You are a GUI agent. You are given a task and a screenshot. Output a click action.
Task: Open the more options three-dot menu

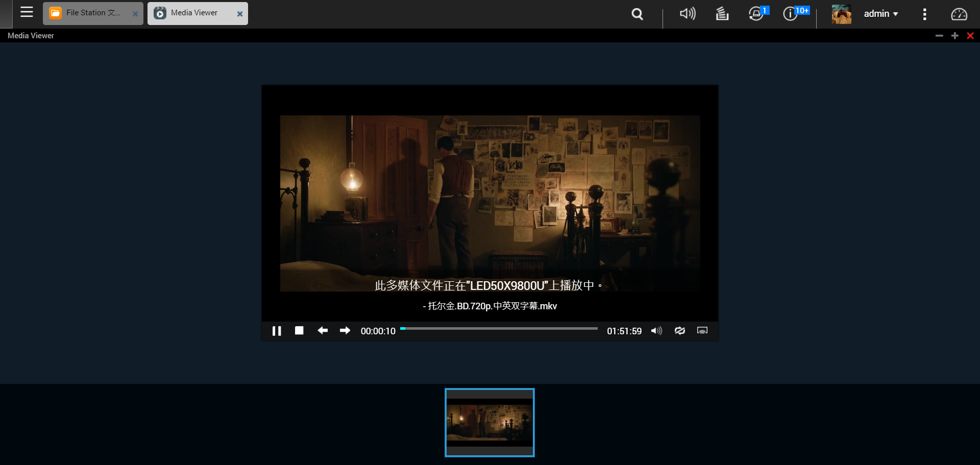[924, 14]
